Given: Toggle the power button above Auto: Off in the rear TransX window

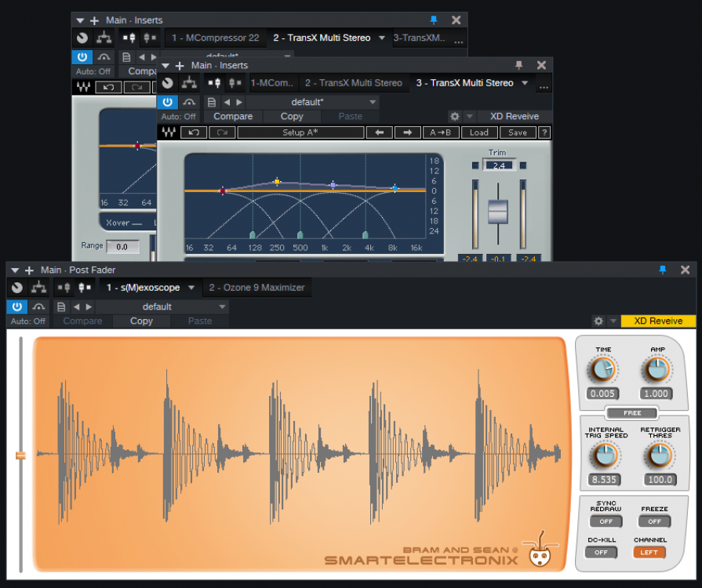Looking at the screenshot, I should (82, 57).
